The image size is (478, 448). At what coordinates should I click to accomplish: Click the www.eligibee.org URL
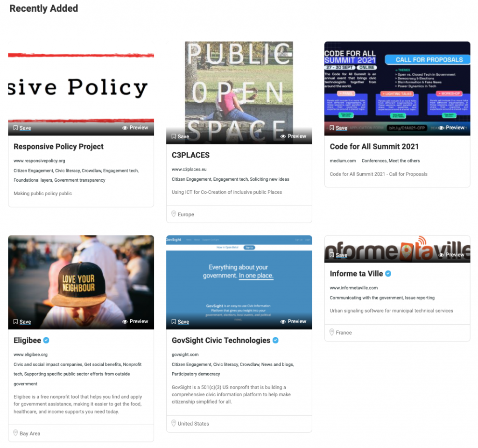point(30,355)
